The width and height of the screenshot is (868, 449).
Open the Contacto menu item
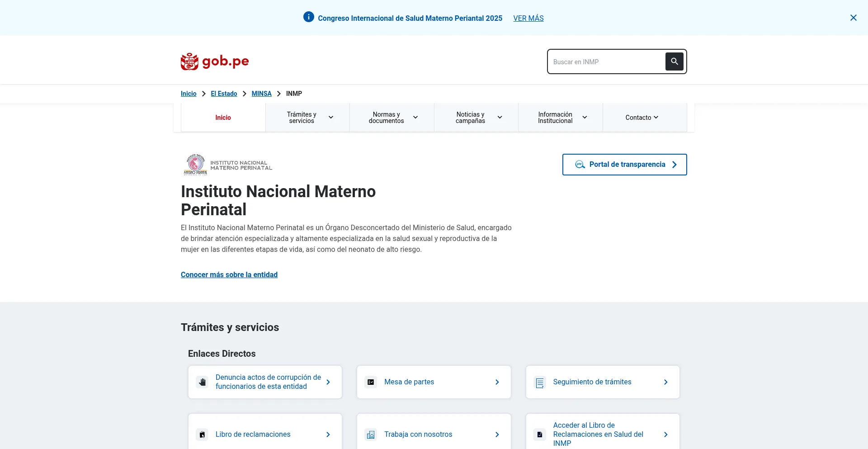click(642, 118)
